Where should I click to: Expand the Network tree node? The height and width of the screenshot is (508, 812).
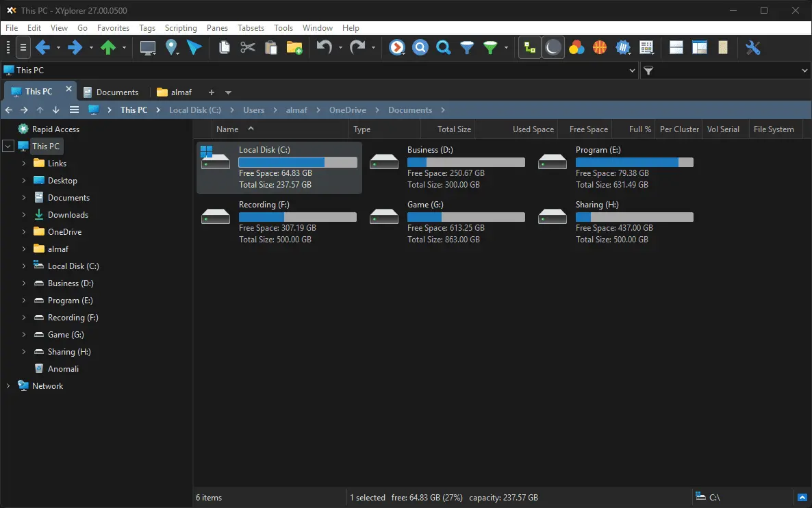point(8,386)
